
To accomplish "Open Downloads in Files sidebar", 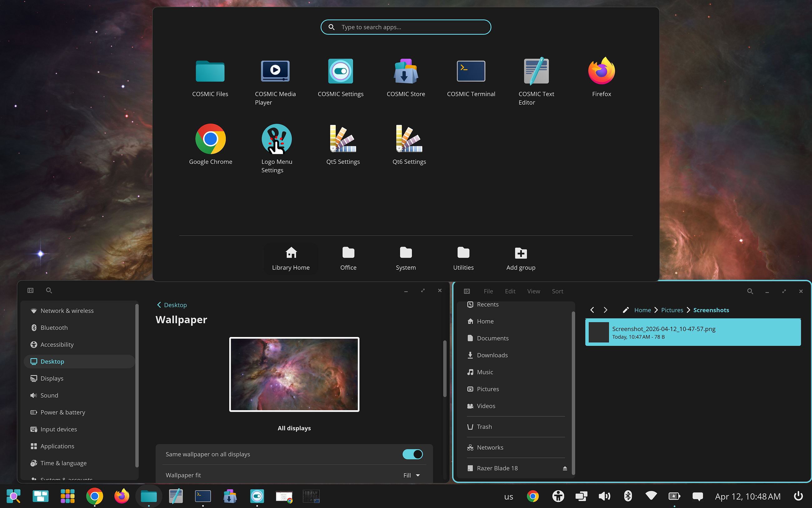I will (x=516, y=355).
